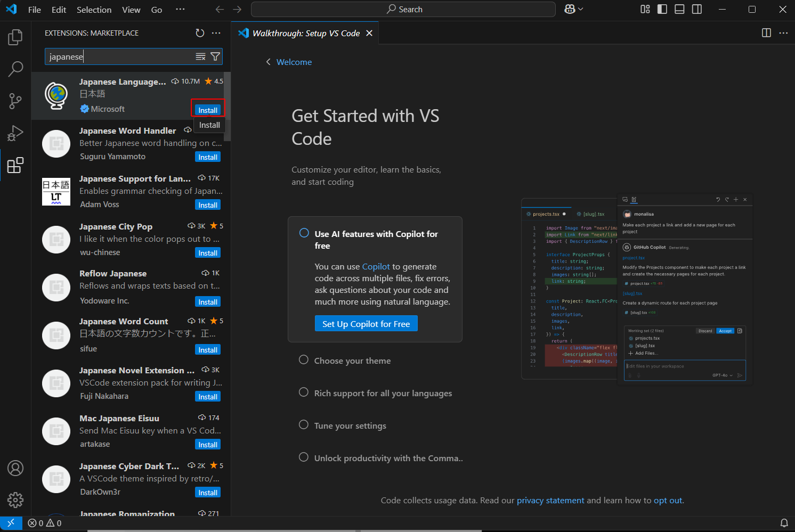Viewport: 795px width, 532px height.
Task: Install the Reflow Japanese extension
Action: click(208, 302)
